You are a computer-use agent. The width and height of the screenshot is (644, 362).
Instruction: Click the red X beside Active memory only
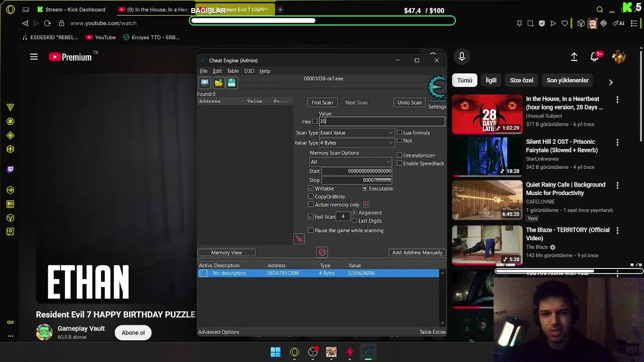tap(366, 205)
